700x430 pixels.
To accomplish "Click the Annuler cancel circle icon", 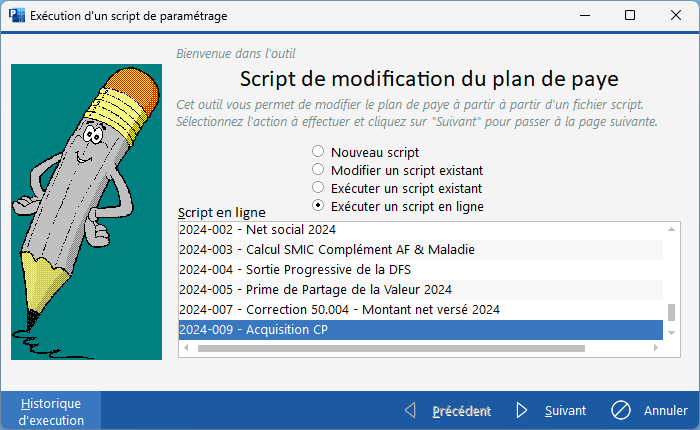I will (x=621, y=411).
